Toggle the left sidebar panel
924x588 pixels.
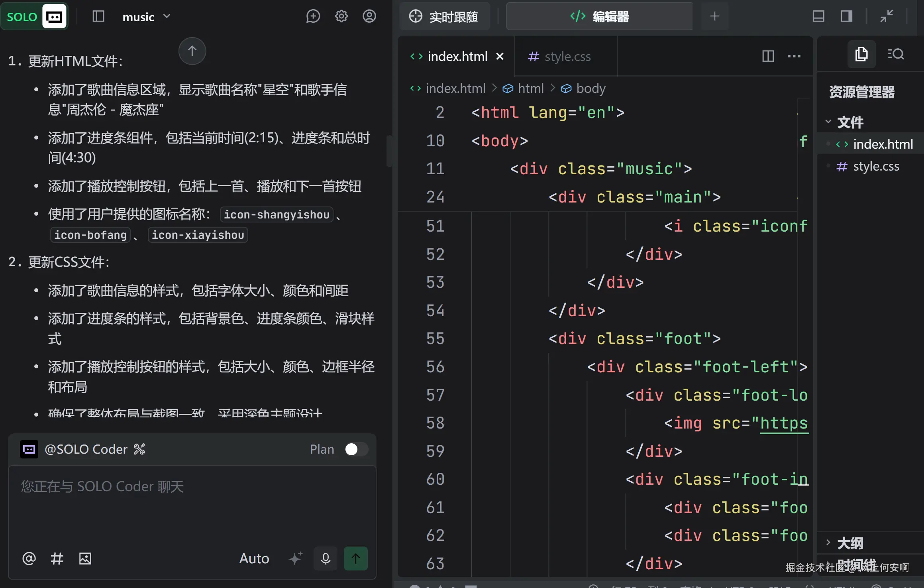98,16
